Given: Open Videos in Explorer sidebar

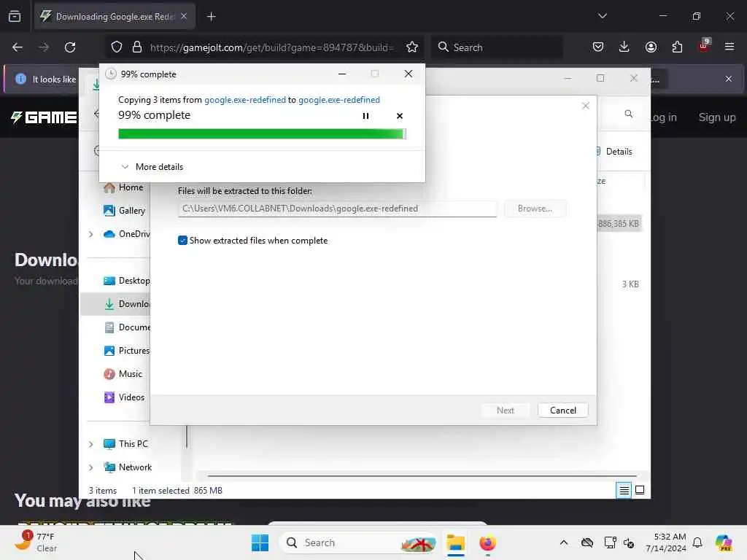Looking at the screenshot, I should [x=124, y=397].
